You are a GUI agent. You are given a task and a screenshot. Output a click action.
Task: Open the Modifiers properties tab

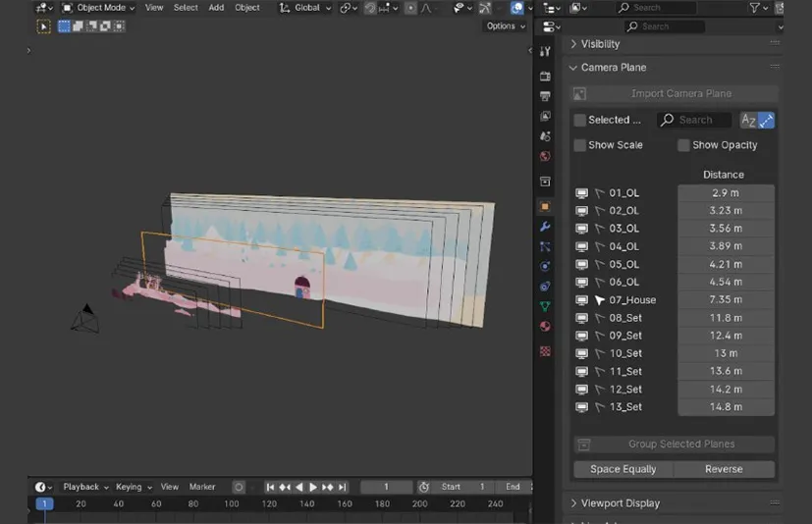click(545, 227)
